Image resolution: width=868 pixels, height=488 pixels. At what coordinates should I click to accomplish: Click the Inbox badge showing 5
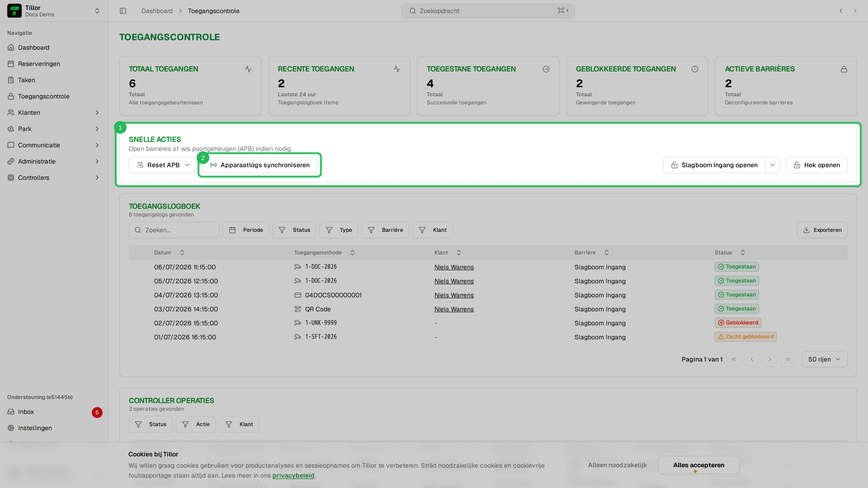(x=97, y=412)
